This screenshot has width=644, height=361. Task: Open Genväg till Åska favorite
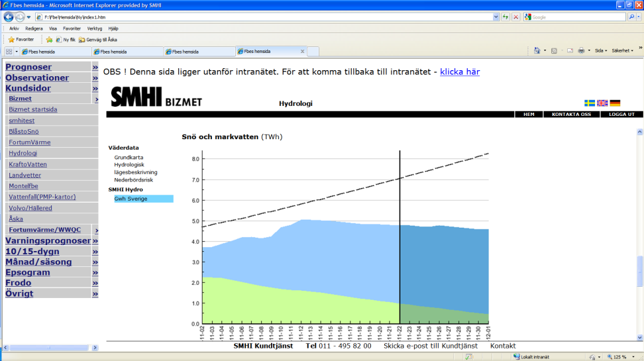[98, 40]
